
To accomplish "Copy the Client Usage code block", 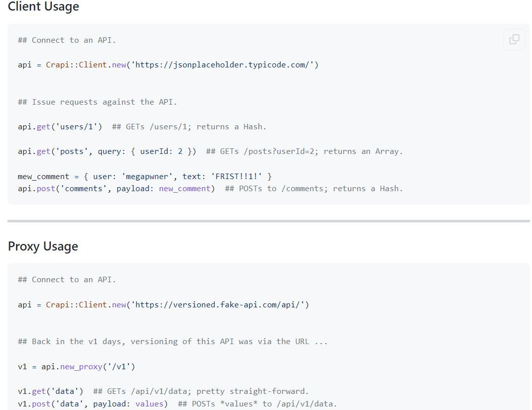I will 514,39.
